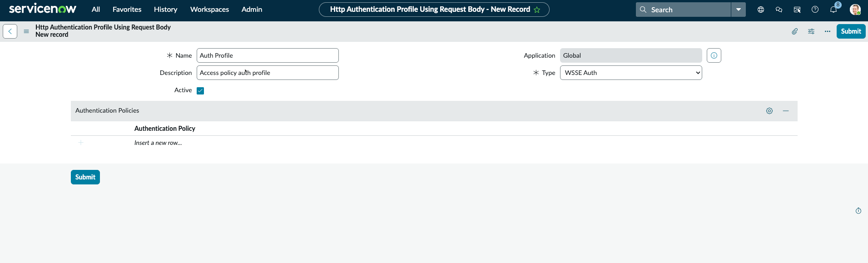Open the user profile avatar
Image resolution: width=868 pixels, height=263 pixels.
pos(855,10)
